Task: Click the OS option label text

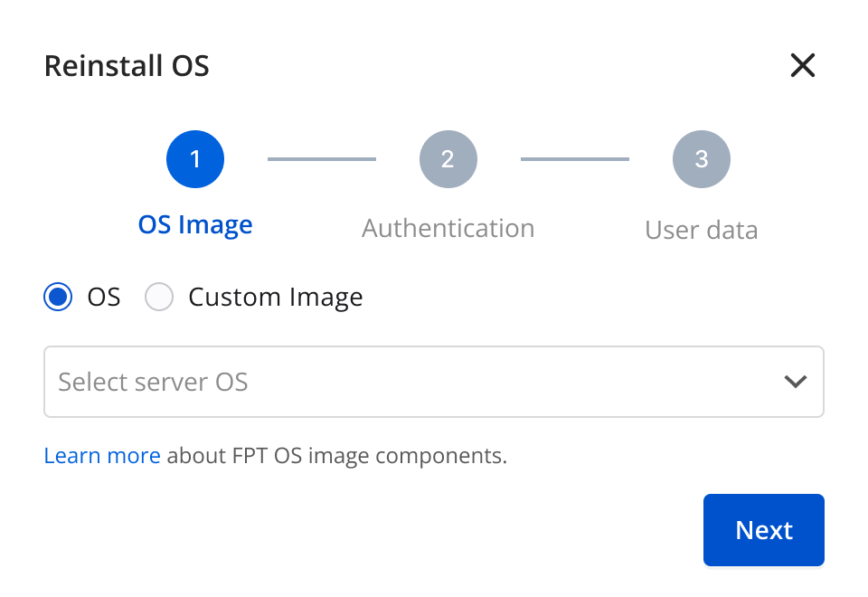Action: 103,298
